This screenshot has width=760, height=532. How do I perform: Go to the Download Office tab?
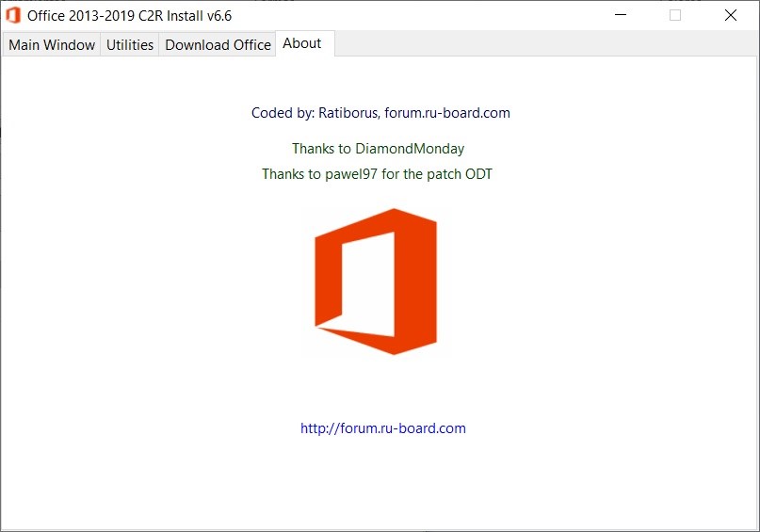tap(218, 44)
